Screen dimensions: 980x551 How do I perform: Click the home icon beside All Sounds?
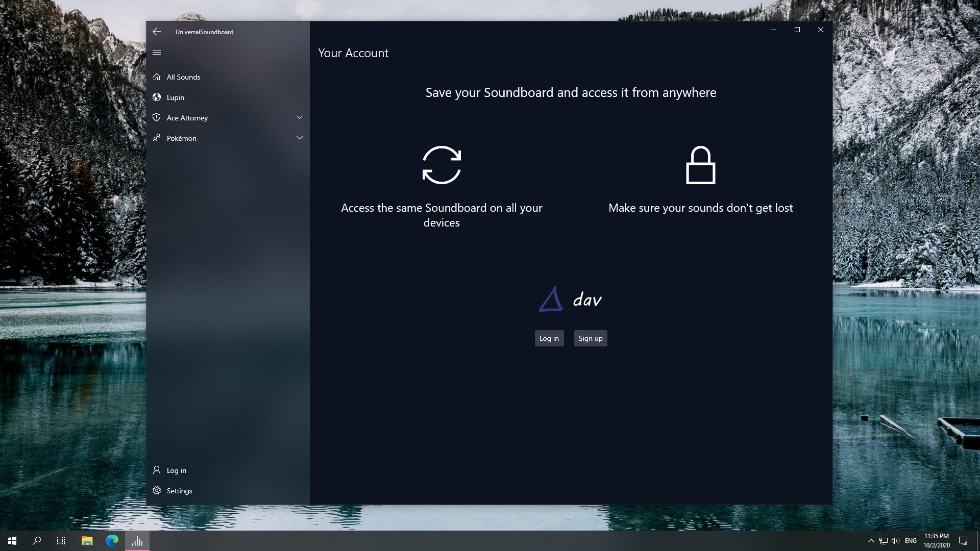click(157, 77)
